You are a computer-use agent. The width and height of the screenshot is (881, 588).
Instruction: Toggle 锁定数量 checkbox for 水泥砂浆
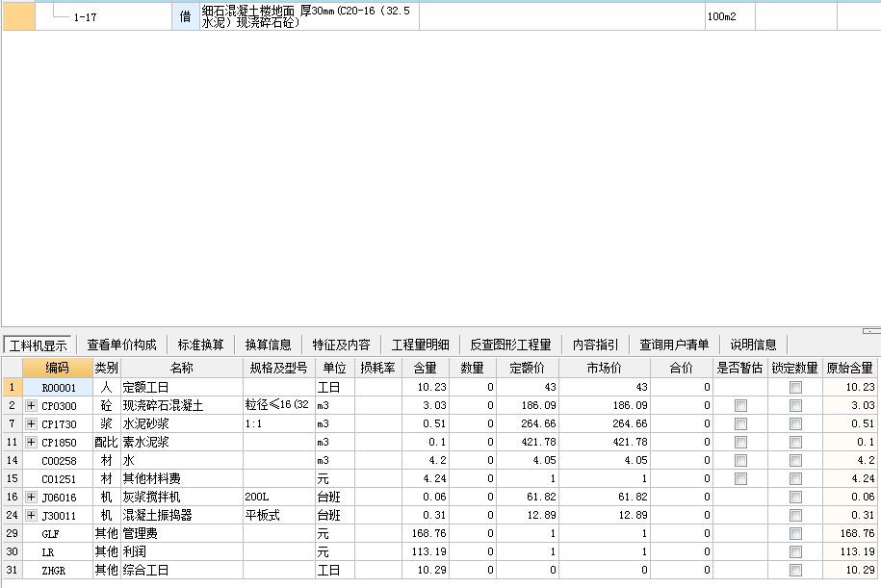point(795,424)
